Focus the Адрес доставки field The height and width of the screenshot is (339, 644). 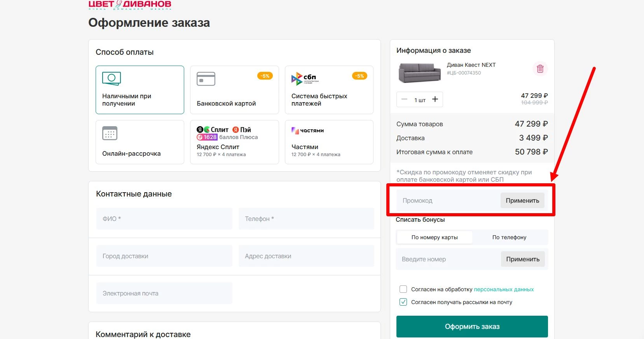click(x=306, y=256)
